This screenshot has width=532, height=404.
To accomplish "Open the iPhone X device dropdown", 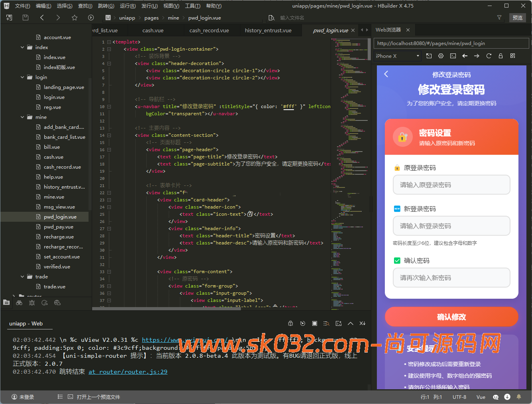I will click(398, 56).
